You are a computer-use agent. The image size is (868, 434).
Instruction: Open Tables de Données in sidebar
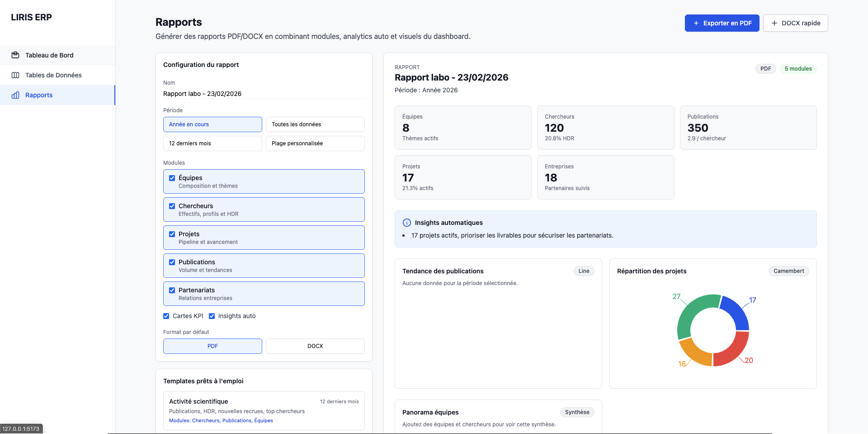click(x=53, y=75)
